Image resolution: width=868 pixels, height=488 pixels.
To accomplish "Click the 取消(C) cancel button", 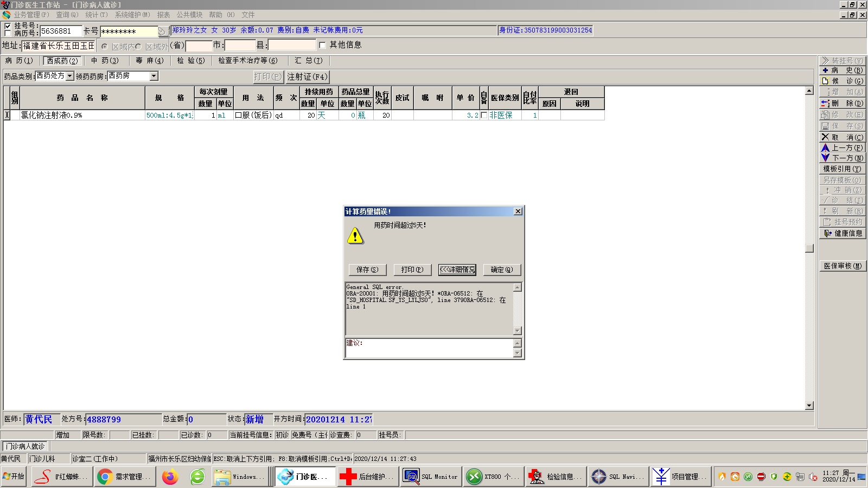I will (x=842, y=137).
